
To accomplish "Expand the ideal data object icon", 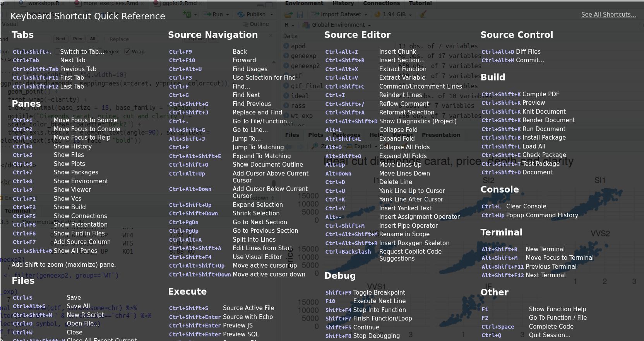I will pyautogui.click(x=286, y=95).
